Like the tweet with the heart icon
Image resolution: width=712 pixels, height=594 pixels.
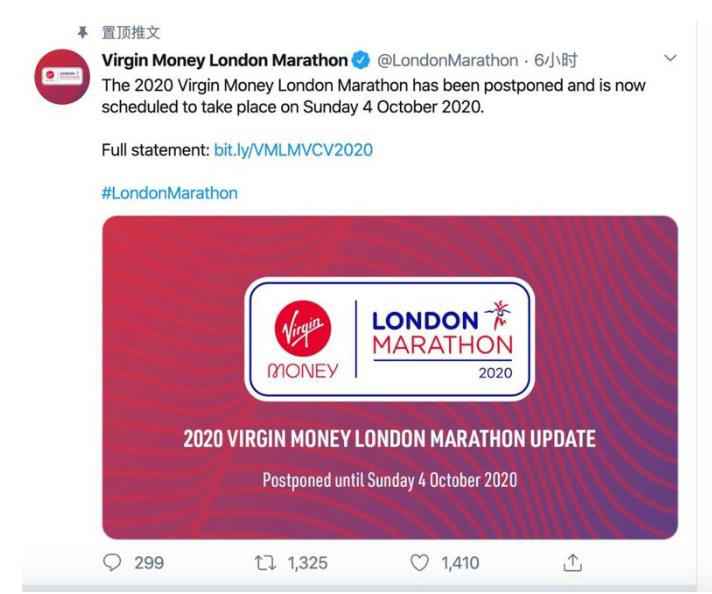419,565
